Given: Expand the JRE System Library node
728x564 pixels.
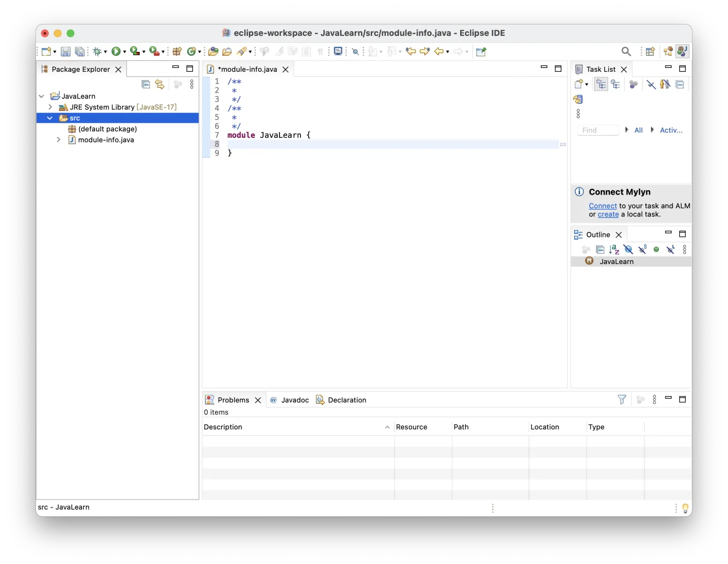Looking at the screenshot, I should (50, 107).
